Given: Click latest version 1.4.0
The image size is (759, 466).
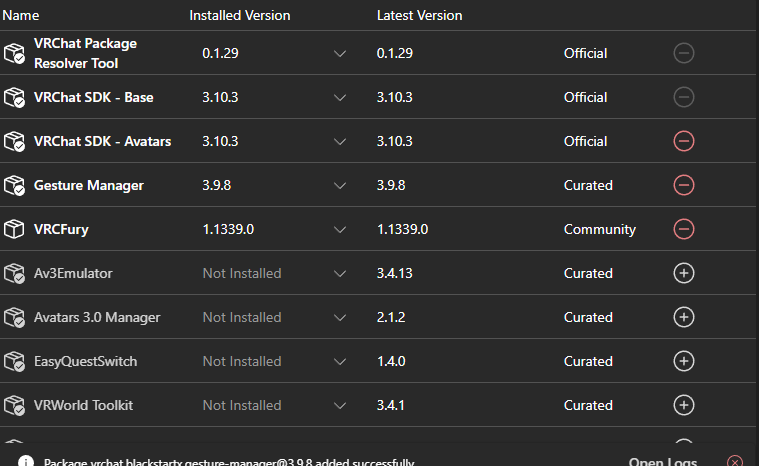Looking at the screenshot, I should pos(391,361).
